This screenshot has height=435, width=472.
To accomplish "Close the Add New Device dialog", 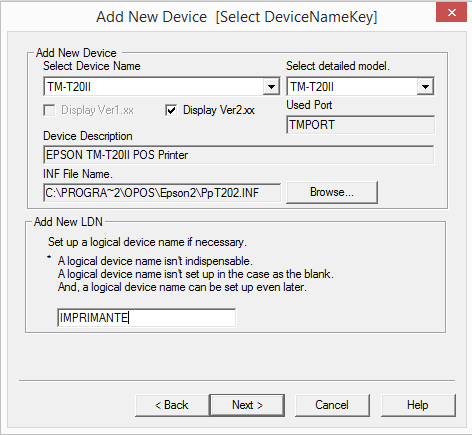I will [451, 13].
